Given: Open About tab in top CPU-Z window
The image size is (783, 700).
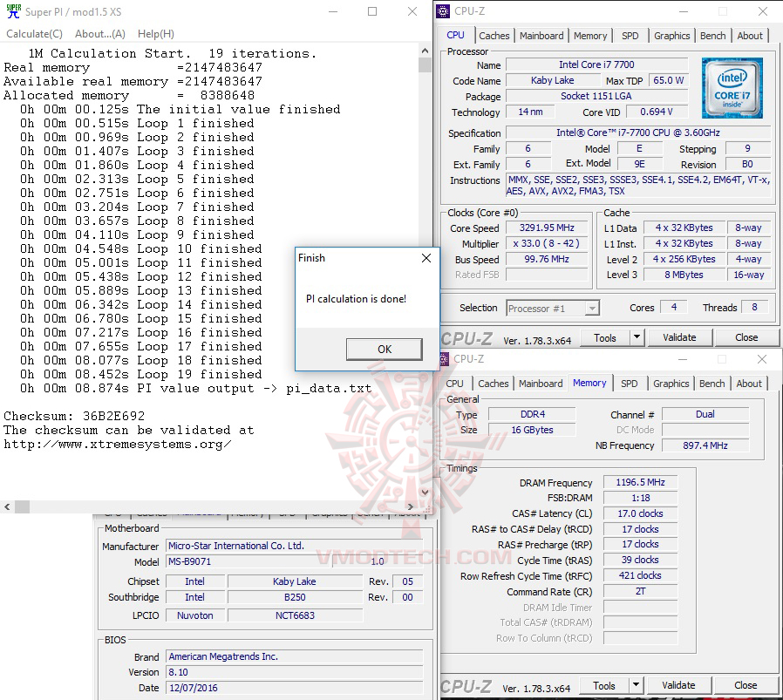Looking at the screenshot, I should pyautogui.click(x=750, y=36).
